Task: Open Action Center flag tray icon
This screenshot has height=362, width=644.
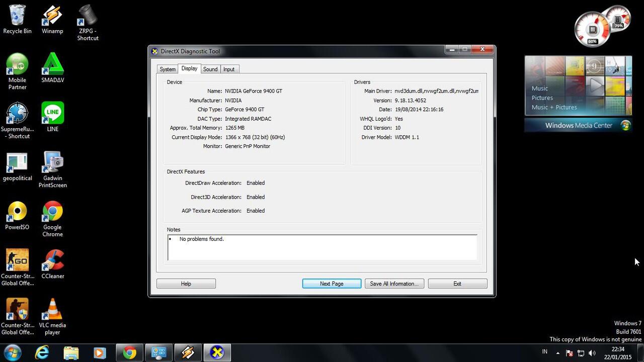Action: (569, 353)
